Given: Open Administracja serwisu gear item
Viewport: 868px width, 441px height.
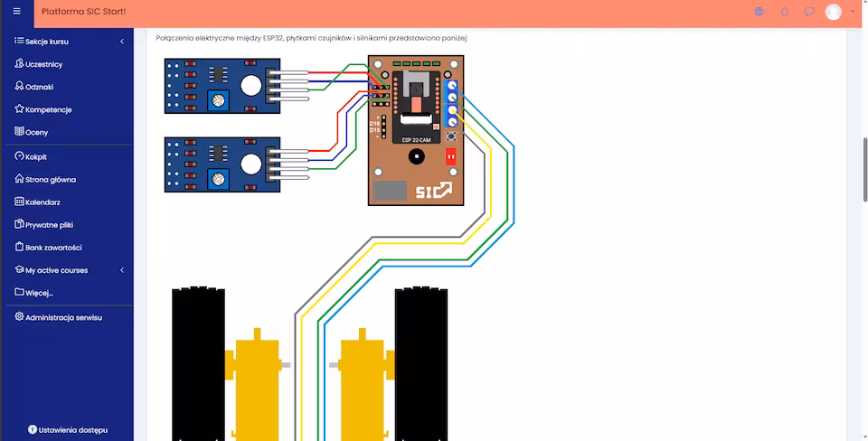Looking at the screenshot, I should point(63,317).
